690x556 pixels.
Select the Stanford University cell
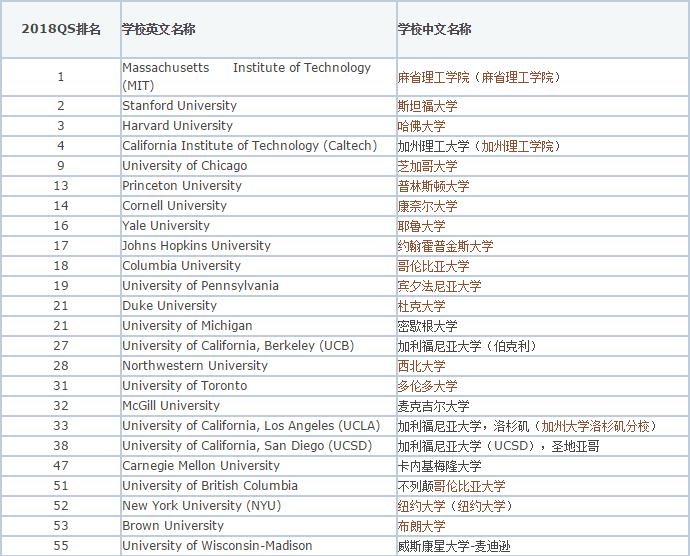tap(259, 106)
